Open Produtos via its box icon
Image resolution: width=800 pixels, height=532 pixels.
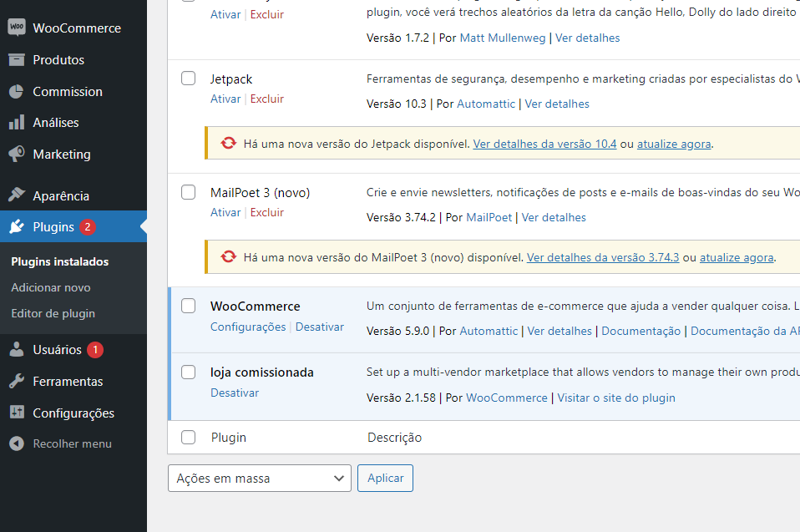pos(16,59)
